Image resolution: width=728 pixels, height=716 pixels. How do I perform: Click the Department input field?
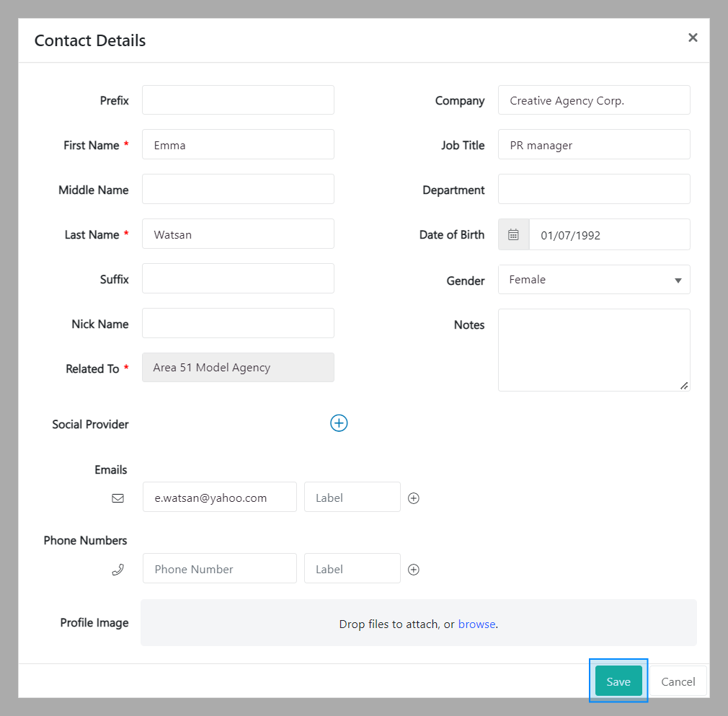point(593,190)
